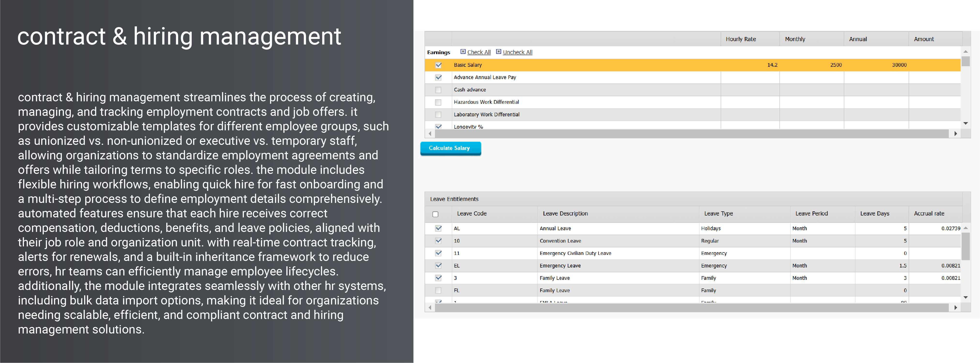Click the leave grid scroll right arrow
The width and height of the screenshot is (980, 363).
(x=955, y=307)
